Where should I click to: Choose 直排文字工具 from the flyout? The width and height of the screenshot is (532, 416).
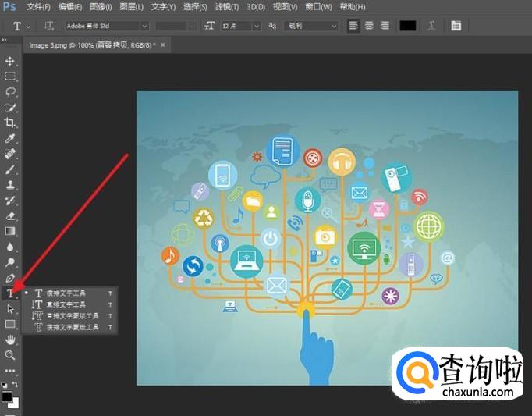pos(66,304)
